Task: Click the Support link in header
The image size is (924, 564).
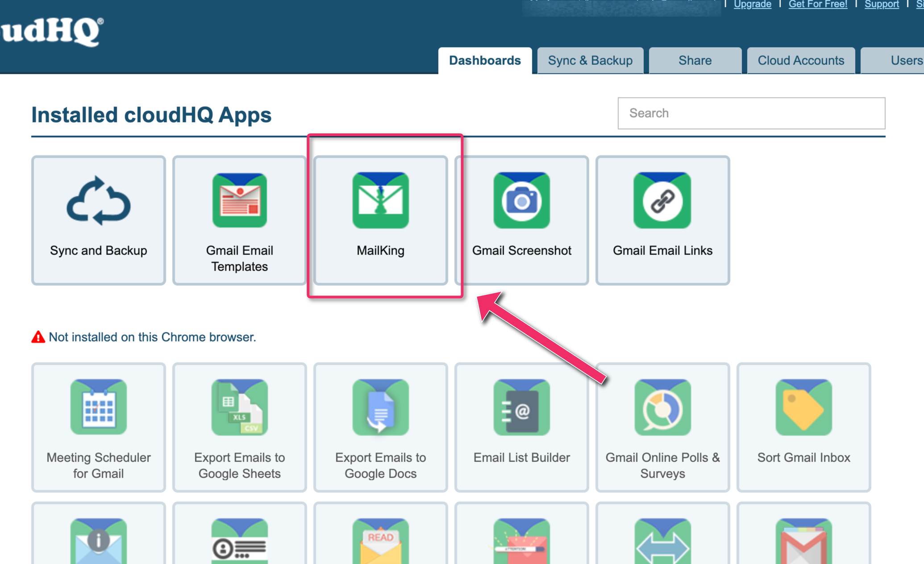Action: [x=882, y=4]
